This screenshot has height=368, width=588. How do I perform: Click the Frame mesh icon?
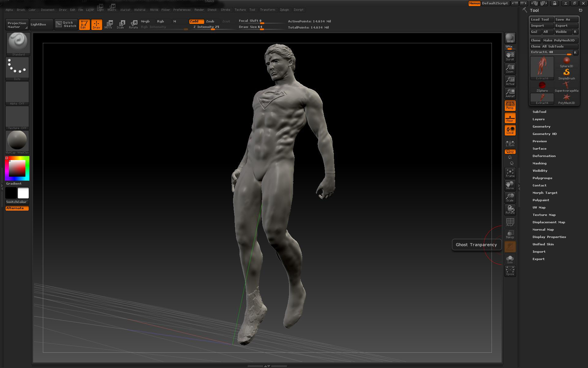tap(510, 173)
